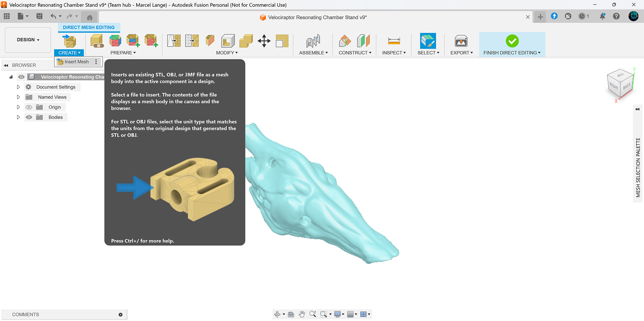Click the Redo arrow
The height and width of the screenshot is (321, 644).
(x=69, y=16)
